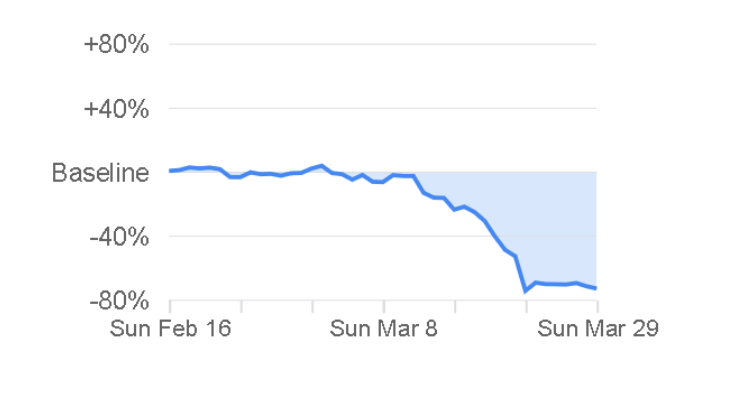Click the +40% y-axis label
Screen dimensions: 731x398
coord(116,109)
